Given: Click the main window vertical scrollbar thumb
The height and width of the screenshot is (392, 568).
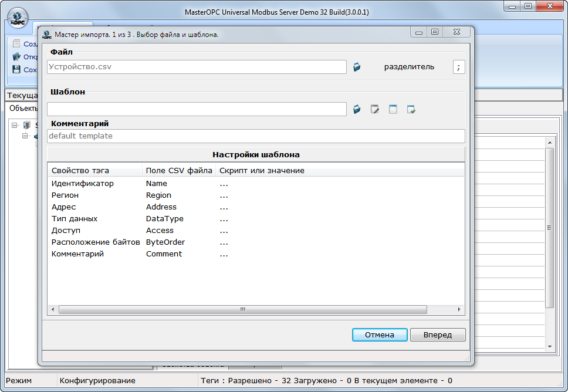Looking at the screenshot, I should (x=550, y=228).
